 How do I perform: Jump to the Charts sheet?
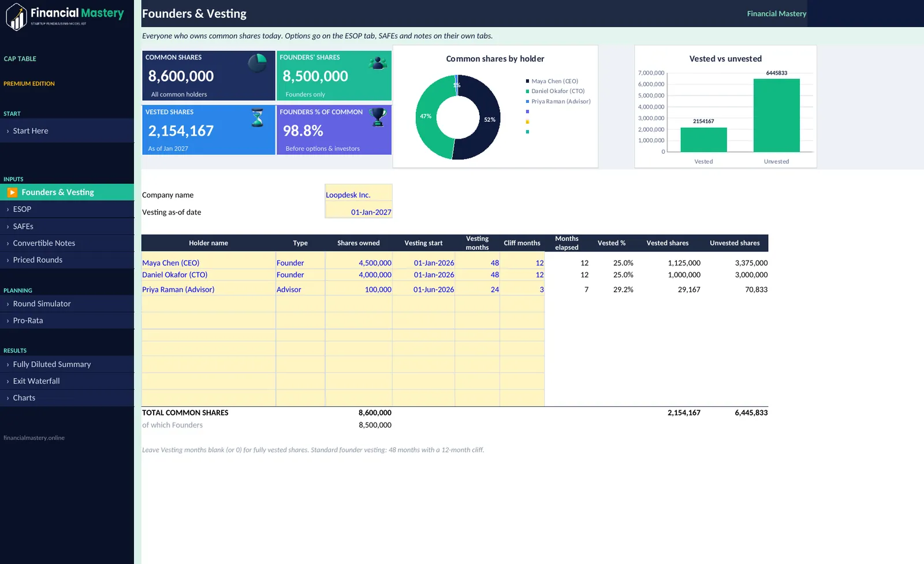point(67,398)
